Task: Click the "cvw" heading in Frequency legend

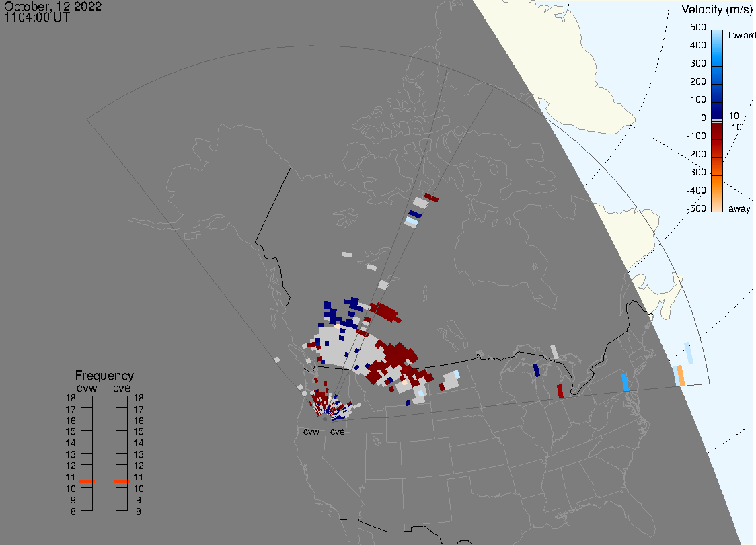Action: tap(87, 388)
